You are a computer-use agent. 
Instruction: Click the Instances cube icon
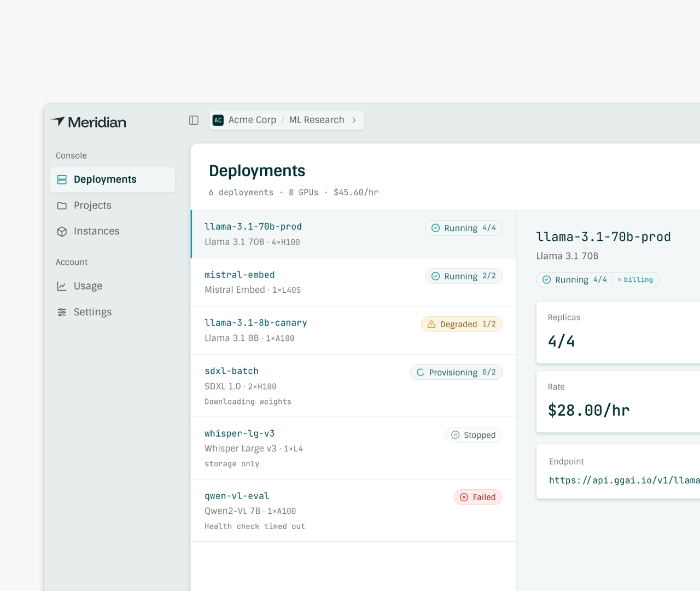click(62, 231)
